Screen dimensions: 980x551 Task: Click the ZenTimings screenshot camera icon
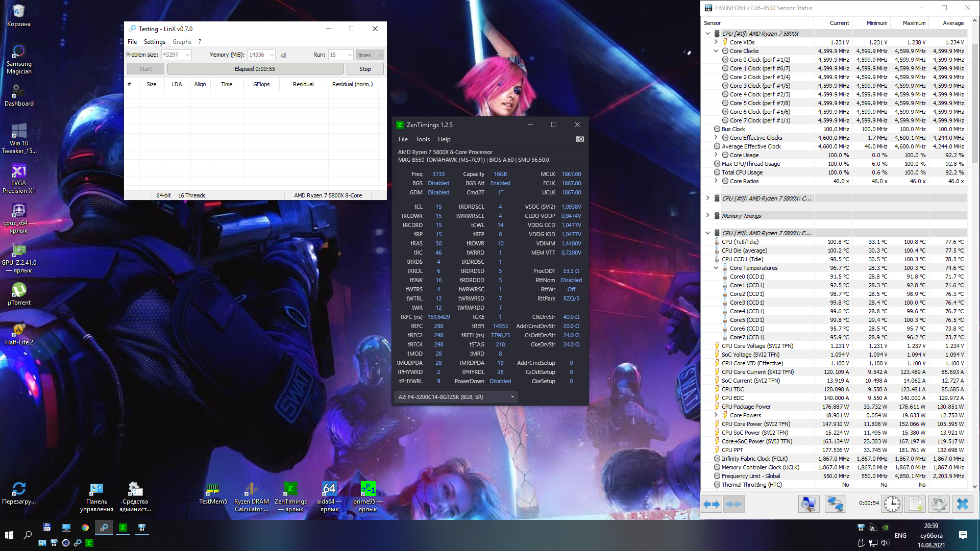pyautogui.click(x=579, y=139)
